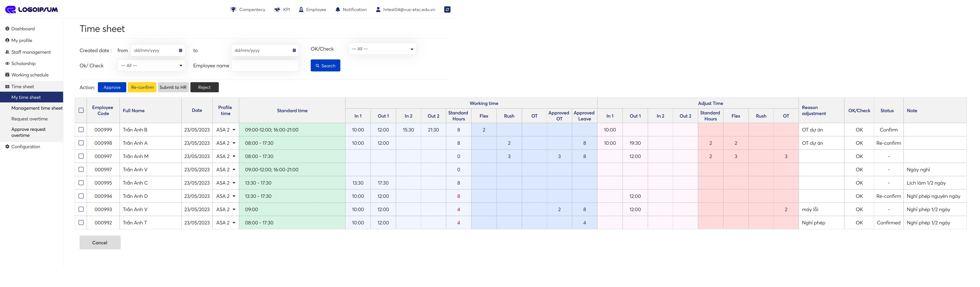
Task: Click the yellow Re-confirm action button
Action: [x=142, y=87]
